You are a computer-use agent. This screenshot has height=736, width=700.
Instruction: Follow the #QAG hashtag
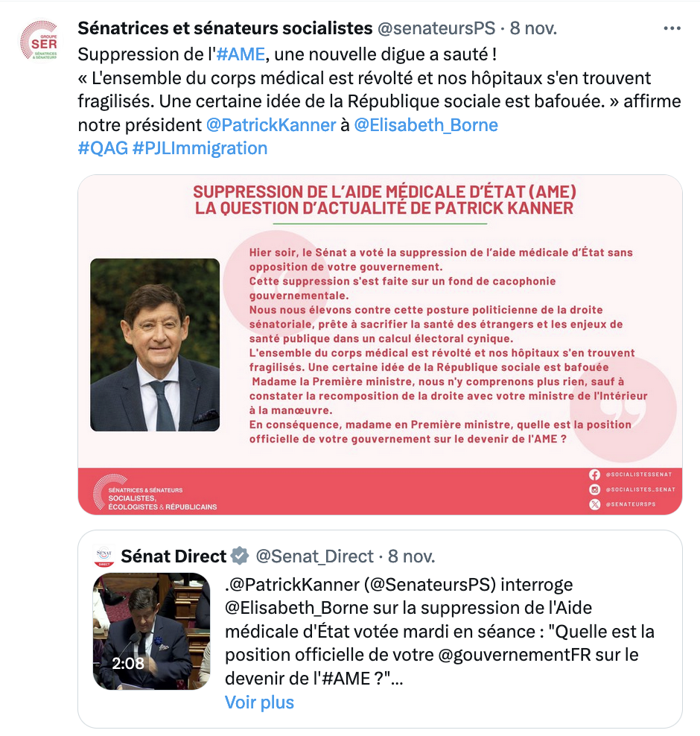103,148
